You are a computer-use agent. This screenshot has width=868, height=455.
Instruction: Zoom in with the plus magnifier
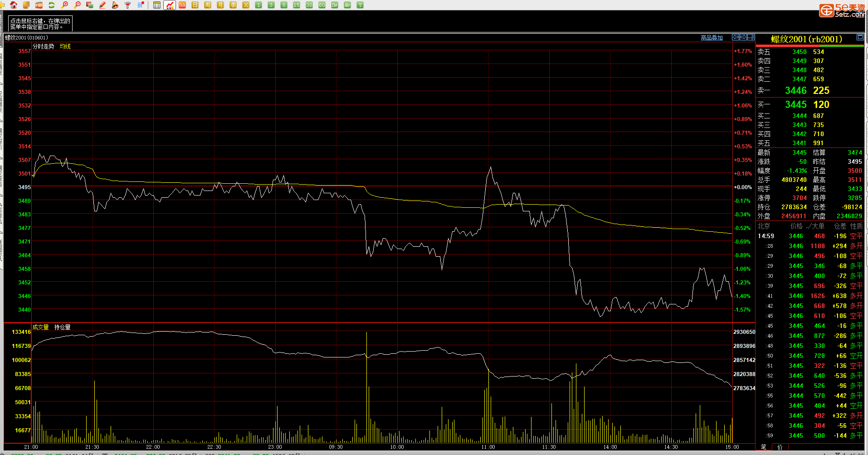coord(64,5)
